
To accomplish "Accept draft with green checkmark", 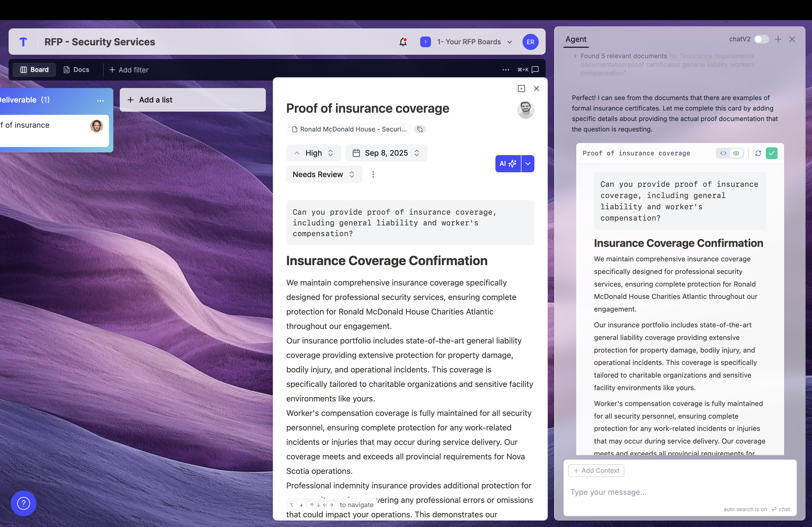I will (x=771, y=153).
